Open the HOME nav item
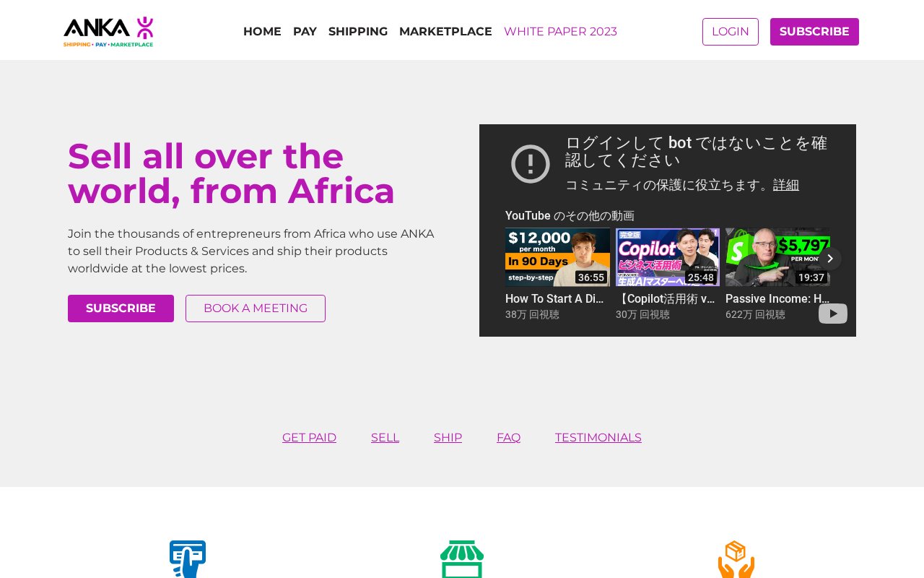Viewport: 924px width, 578px height. [262, 32]
